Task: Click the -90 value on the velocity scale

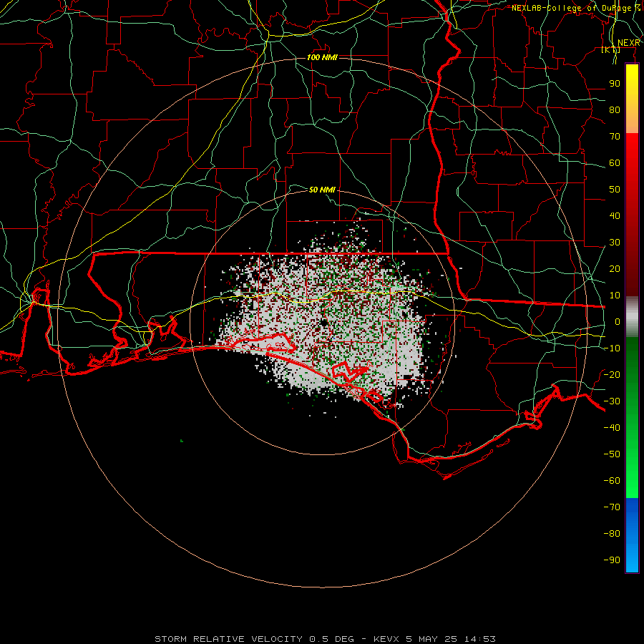Action: click(x=612, y=560)
